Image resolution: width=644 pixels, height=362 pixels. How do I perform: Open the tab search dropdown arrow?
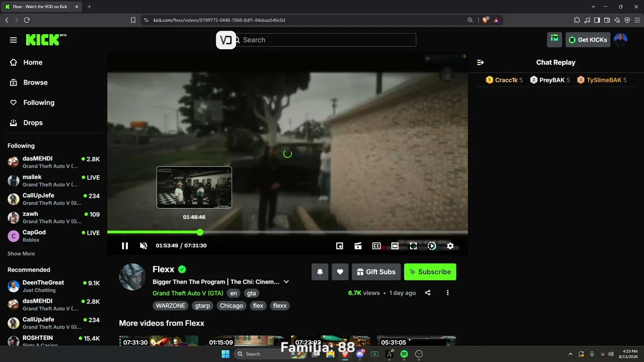tap(593, 7)
